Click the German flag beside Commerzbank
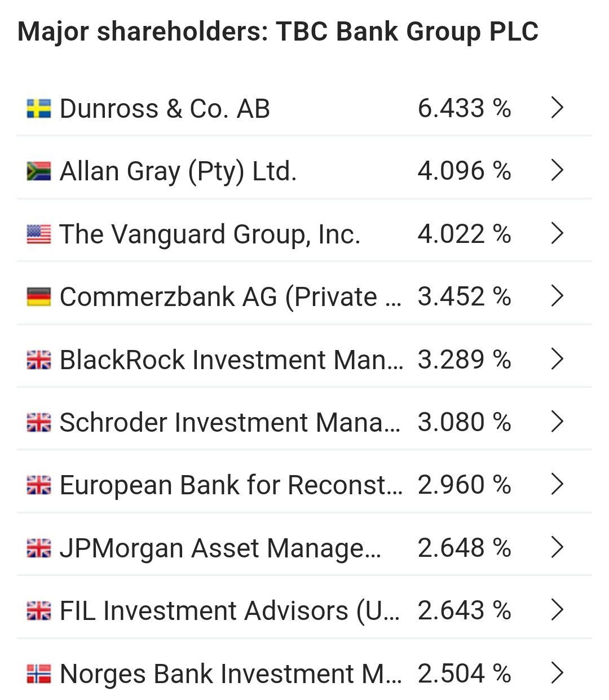Screen dimensions: 609x700 [x=38, y=296]
